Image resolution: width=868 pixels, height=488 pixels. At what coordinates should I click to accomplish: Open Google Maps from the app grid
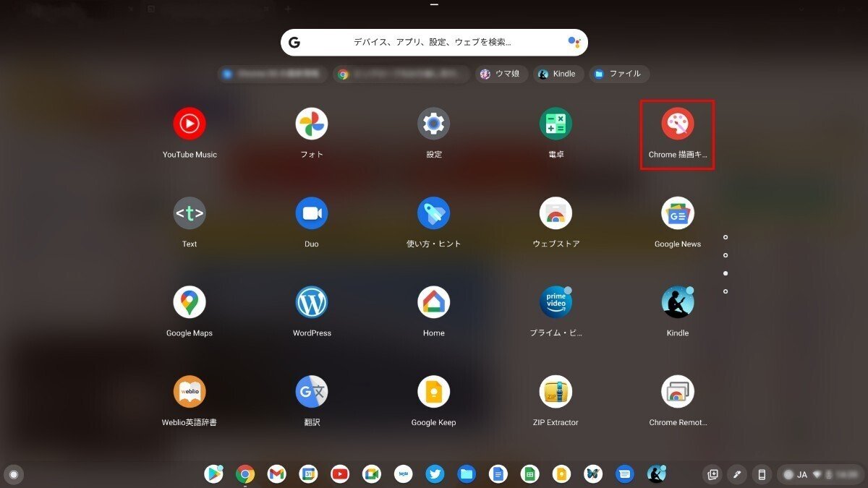[x=190, y=302]
